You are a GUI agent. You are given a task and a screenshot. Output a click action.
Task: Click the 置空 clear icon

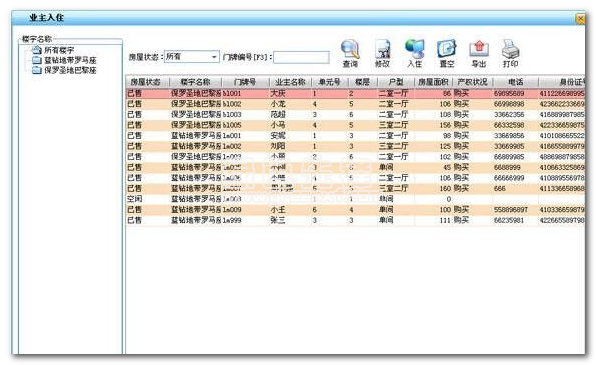click(x=447, y=49)
